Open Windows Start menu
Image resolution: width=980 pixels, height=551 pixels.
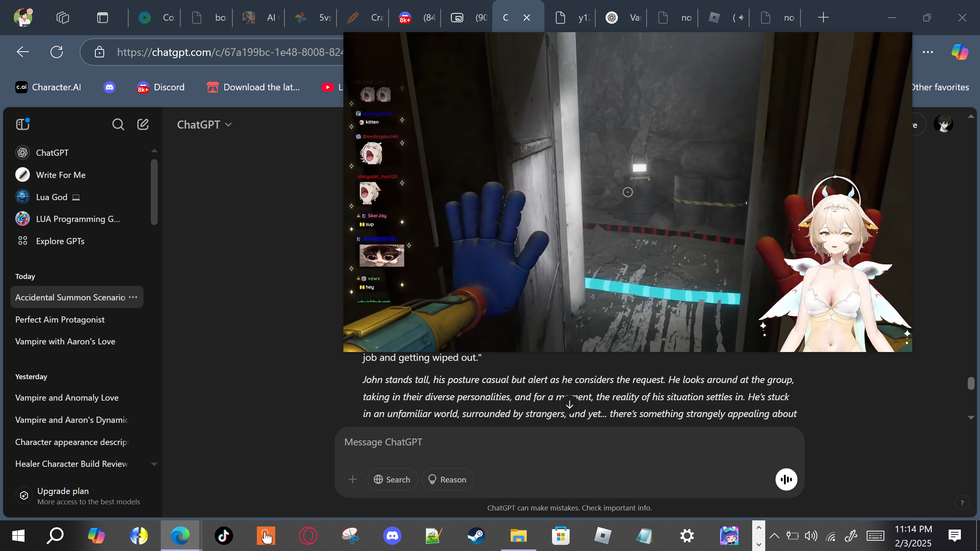coord(18,536)
